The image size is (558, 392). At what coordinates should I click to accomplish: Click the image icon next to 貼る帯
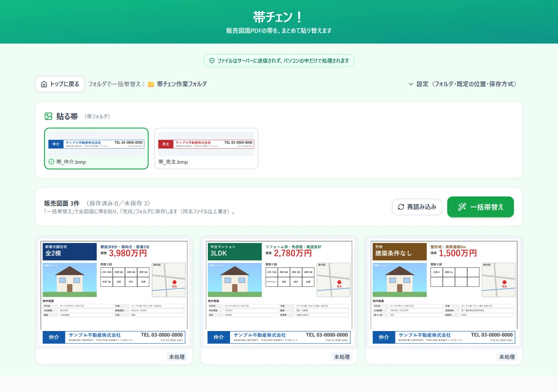(48, 116)
